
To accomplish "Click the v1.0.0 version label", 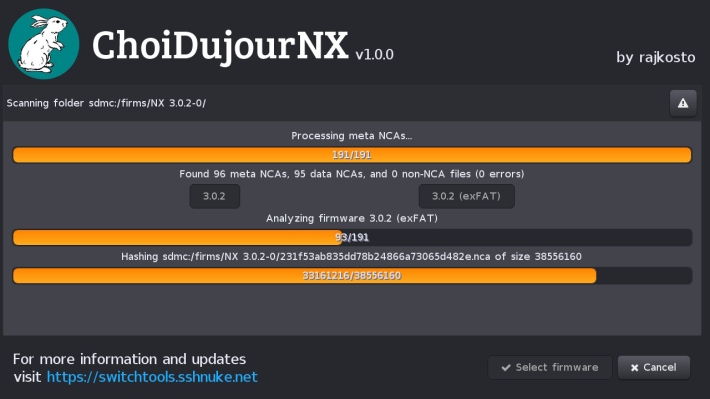I will pyautogui.click(x=374, y=55).
